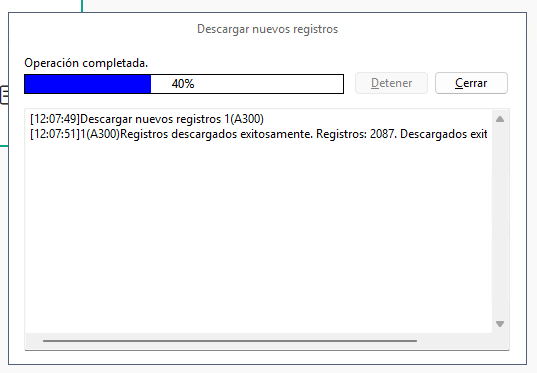The image size is (537, 373).
Task: Click the [12:07:51] timestamp in the log
Action: coord(55,134)
